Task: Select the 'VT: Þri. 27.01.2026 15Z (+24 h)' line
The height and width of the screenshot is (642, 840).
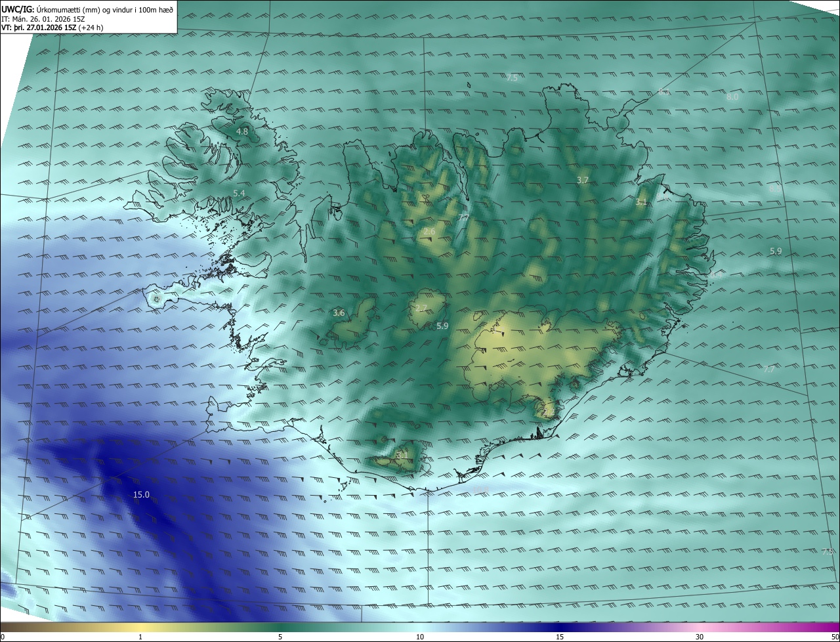Action: pos(52,28)
